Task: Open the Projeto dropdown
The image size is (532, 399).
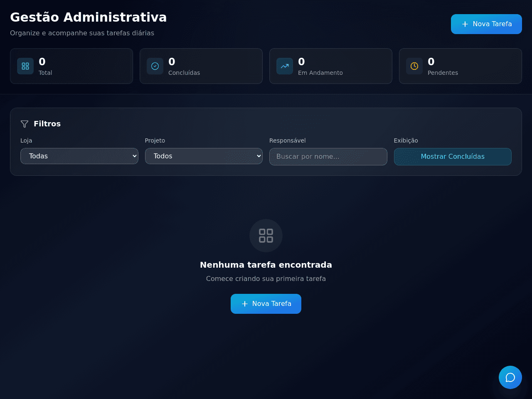Action: pos(204,156)
